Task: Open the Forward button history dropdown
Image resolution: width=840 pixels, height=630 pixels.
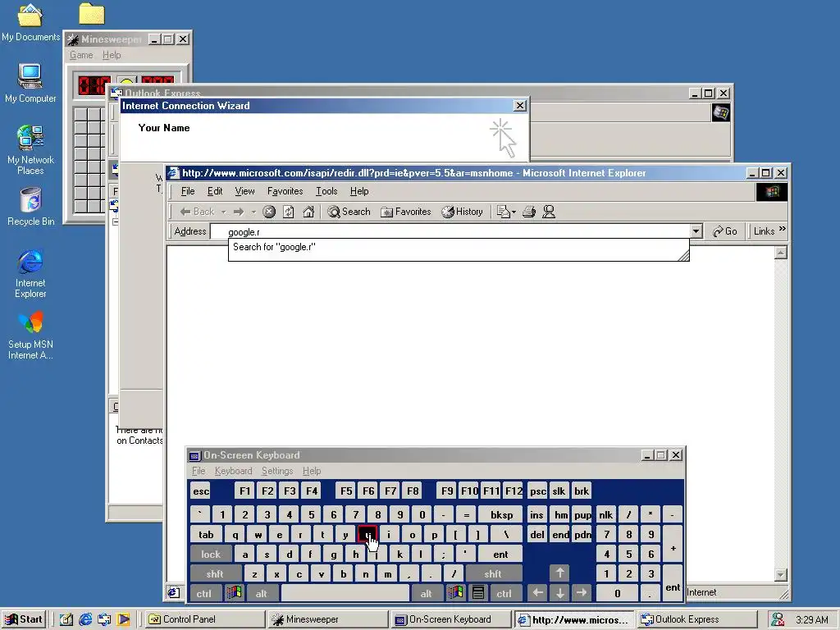Action: tap(253, 212)
